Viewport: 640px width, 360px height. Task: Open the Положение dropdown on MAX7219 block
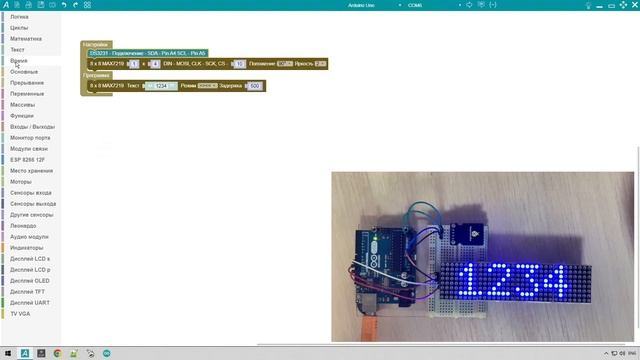coord(284,64)
